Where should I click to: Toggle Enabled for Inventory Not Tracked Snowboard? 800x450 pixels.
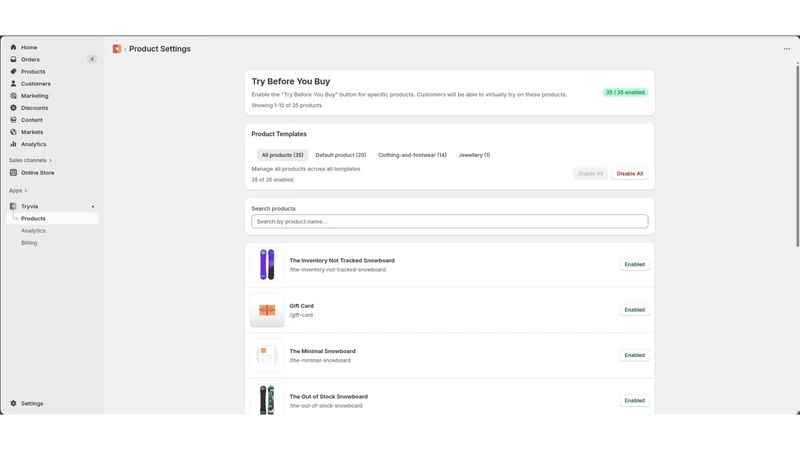click(635, 264)
